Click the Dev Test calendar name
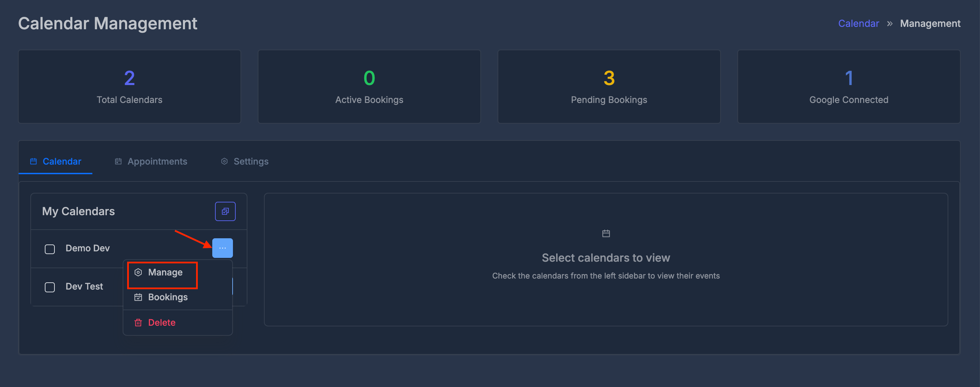980x387 pixels. click(84, 286)
